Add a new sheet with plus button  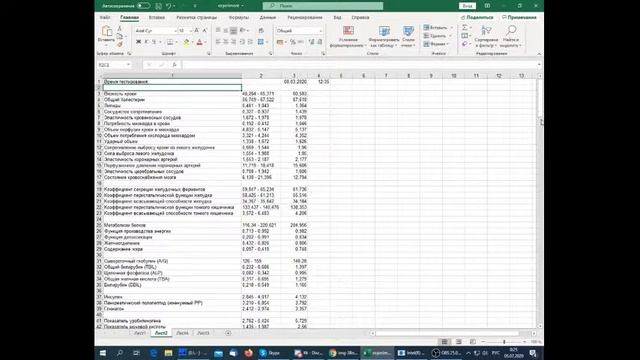pos(228,333)
